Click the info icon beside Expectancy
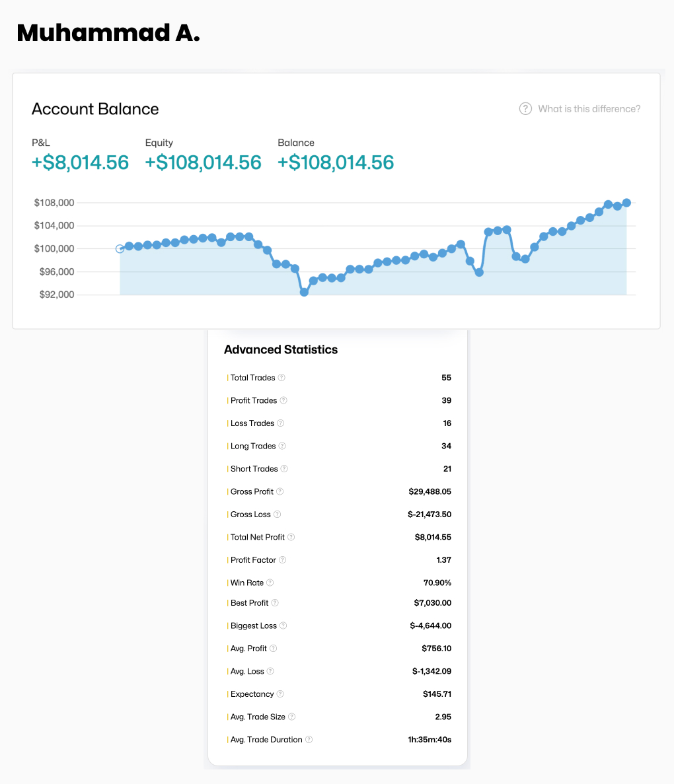 click(280, 694)
